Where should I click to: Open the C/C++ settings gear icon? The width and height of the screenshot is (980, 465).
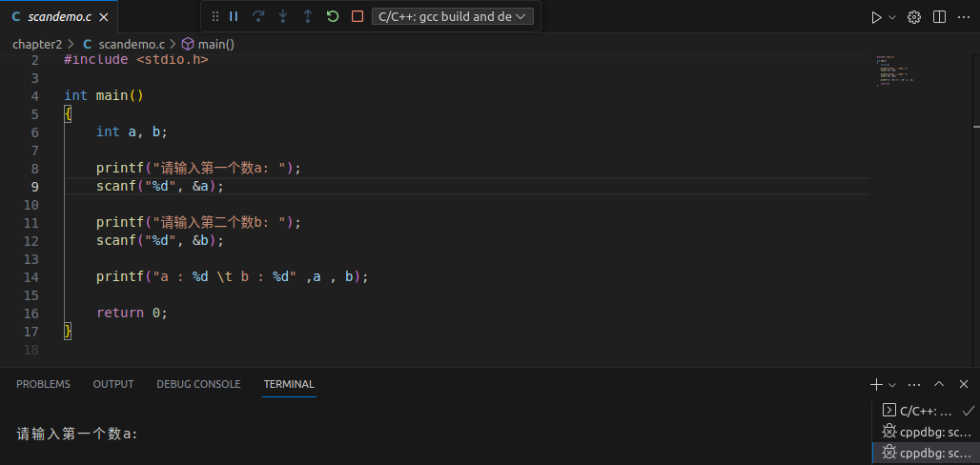coord(914,17)
